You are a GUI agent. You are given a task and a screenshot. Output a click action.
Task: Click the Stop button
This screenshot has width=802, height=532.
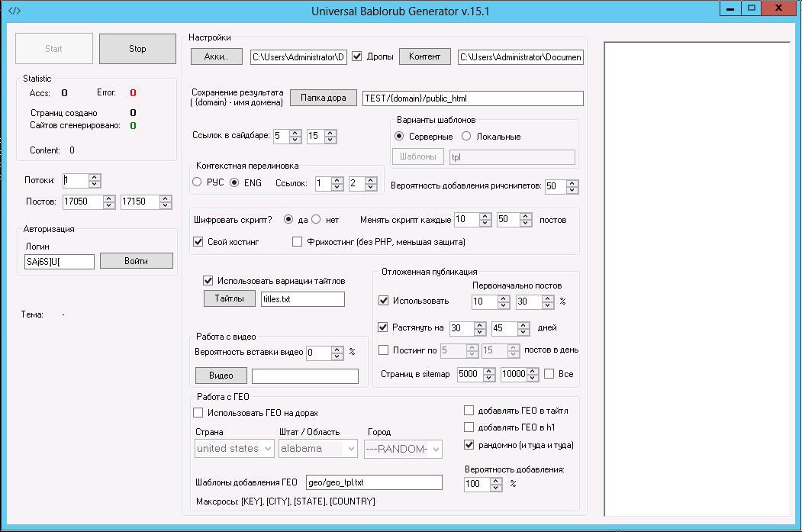(137, 49)
